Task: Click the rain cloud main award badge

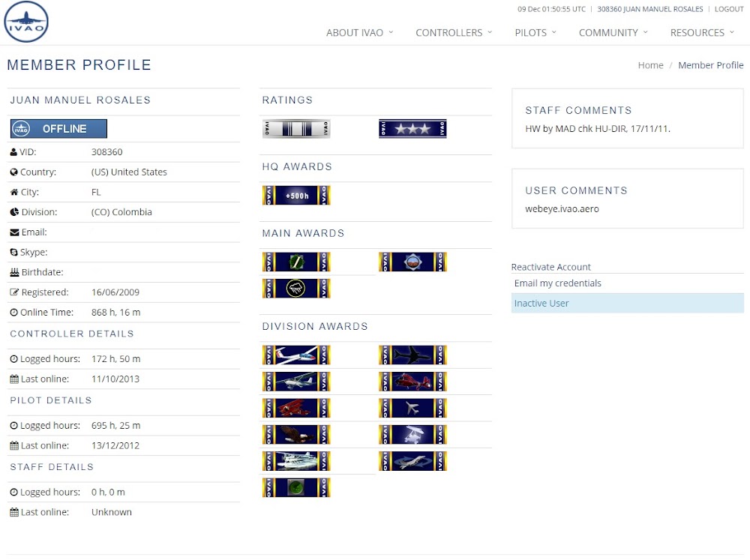Action: 296,289
